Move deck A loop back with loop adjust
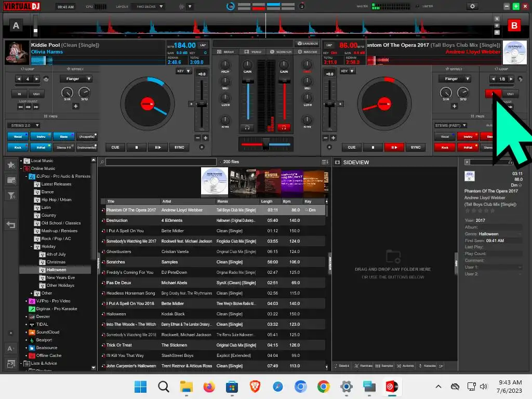 (20, 107)
